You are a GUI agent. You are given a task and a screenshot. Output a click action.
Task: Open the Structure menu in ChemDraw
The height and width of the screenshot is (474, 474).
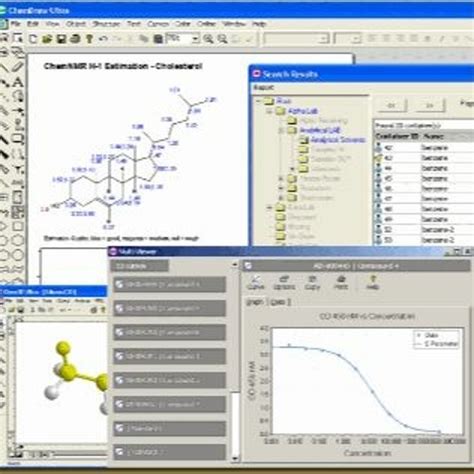[x=106, y=24]
